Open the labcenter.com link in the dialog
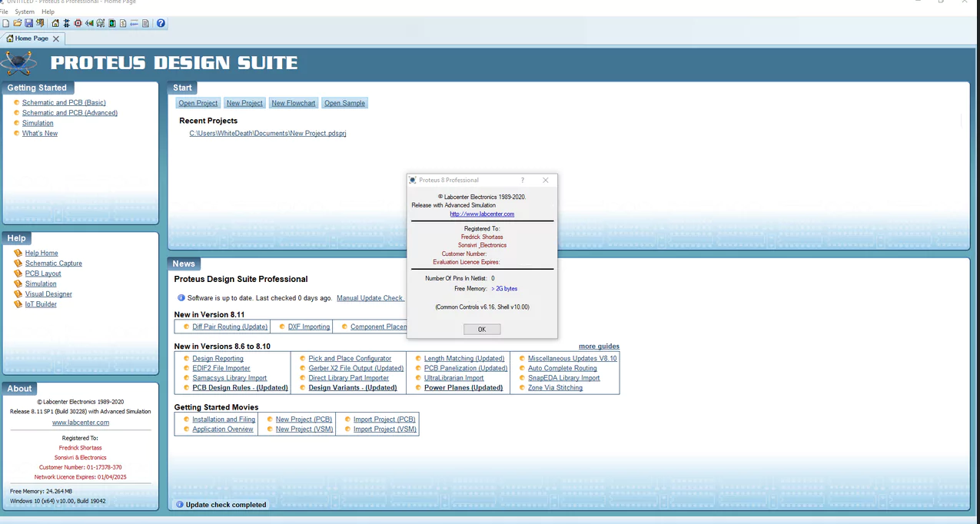The height and width of the screenshot is (524, 980). [x=482, y=214]
